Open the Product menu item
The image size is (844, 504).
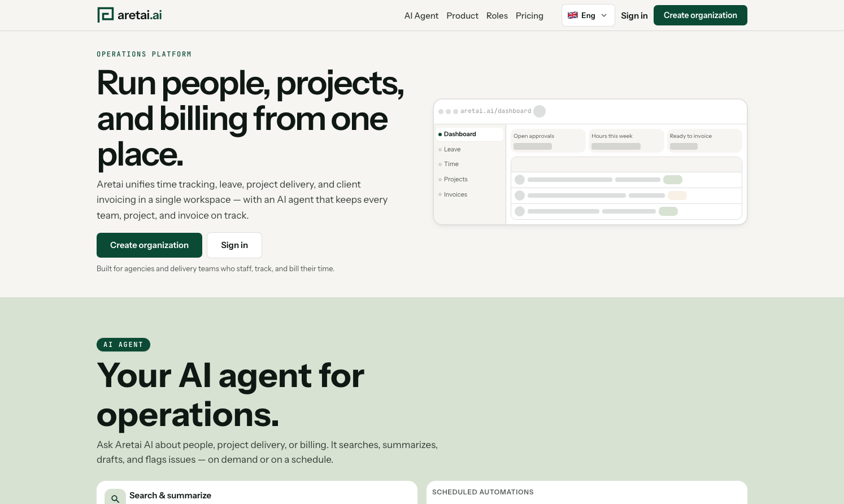[462, 16]
